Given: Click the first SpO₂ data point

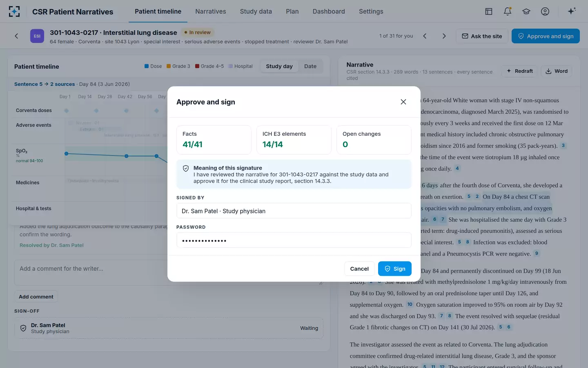Looking at the screenshot, I should click(67, 154).
